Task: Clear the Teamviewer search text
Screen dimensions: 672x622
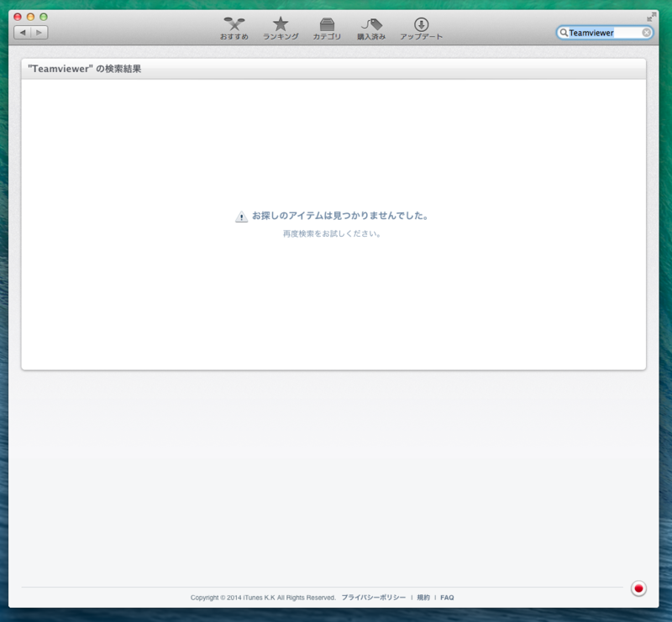Action: [646, 33]
